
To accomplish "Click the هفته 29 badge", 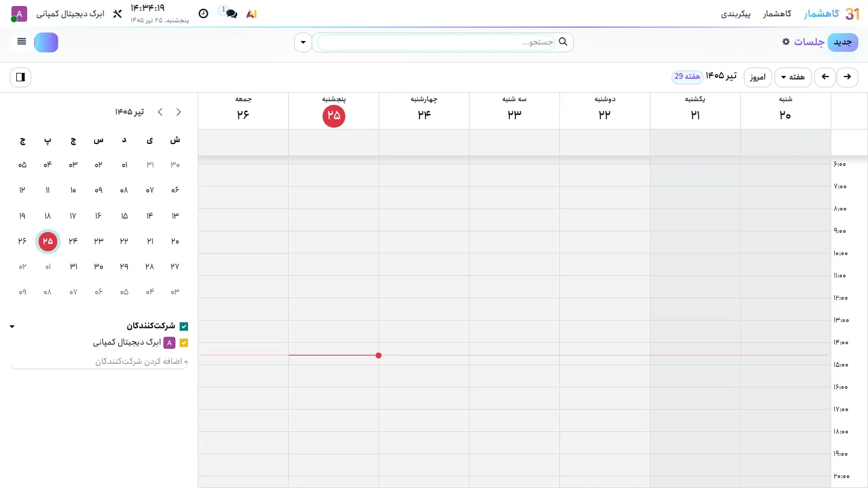I will (687, 77).
